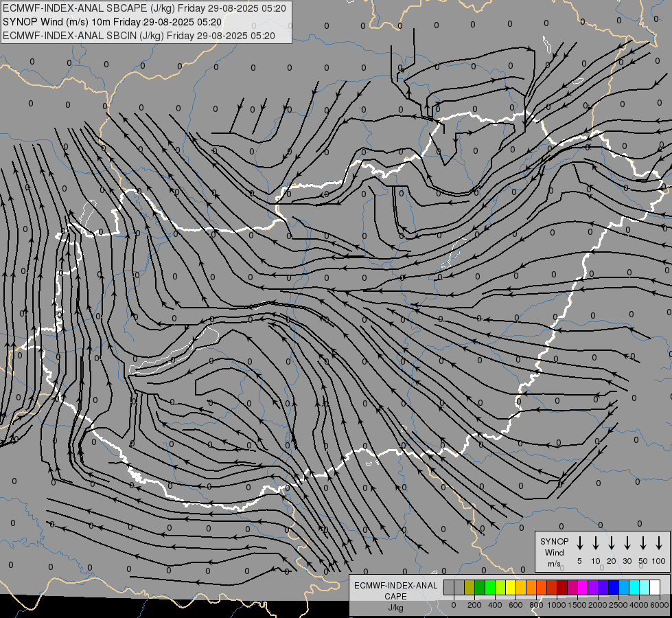Click the SYNOP Wind 10m title line
Screen dimensions: 672x618
[113, 22]
